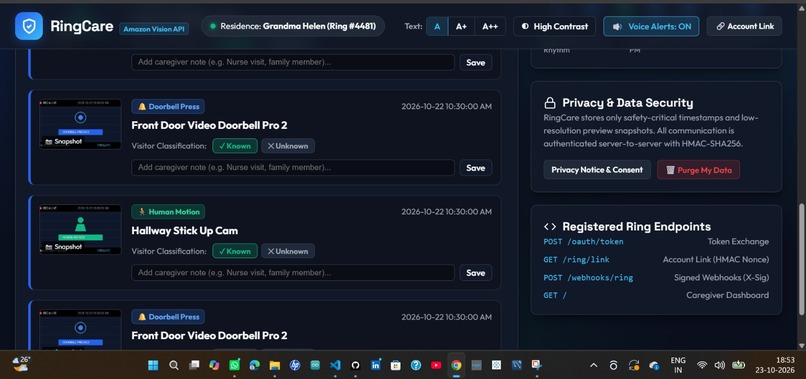The image size is (806, 379).
Task: Open Account Link
Action: click(x=744, y=26)
